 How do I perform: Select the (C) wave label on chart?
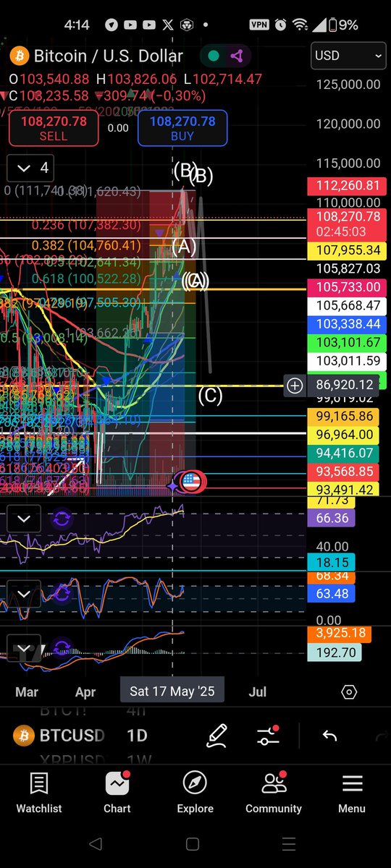point(210,396)
